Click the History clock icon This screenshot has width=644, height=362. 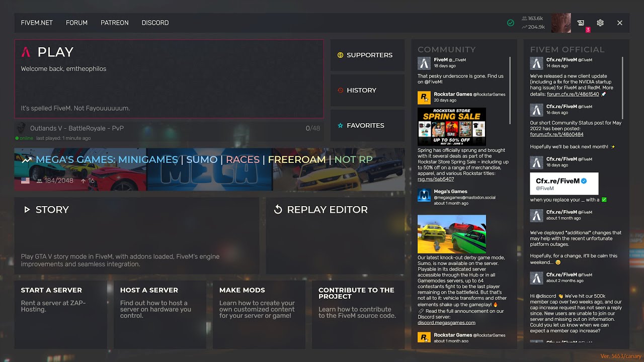[340, 90]
